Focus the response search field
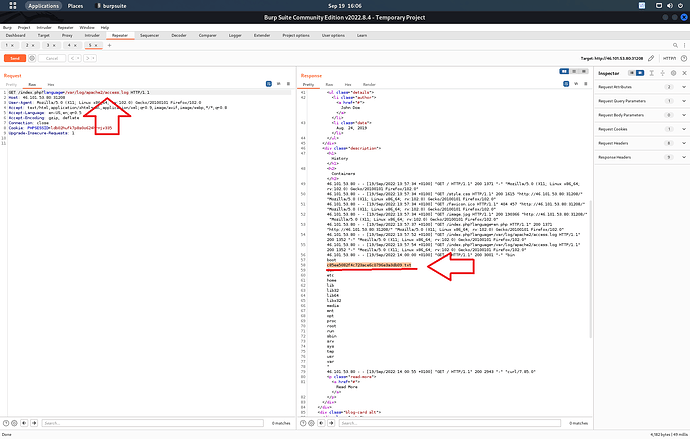The image size is (690, 439). click(x=450, y=423)
